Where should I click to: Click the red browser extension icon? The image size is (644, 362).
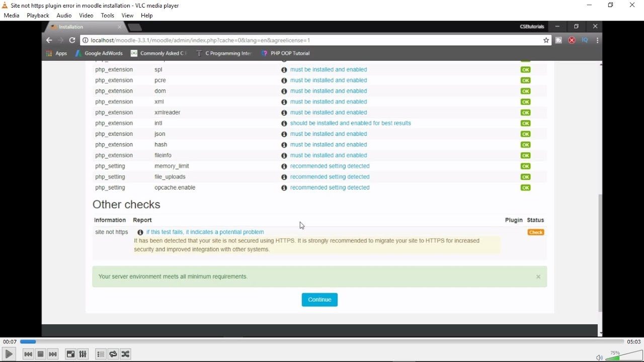point(572,40)
